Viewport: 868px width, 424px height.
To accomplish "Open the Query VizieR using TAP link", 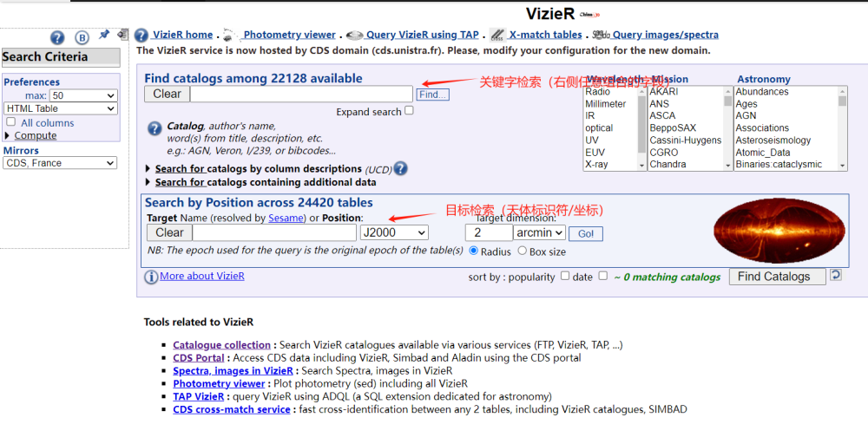I will click(x=423, y=35).
